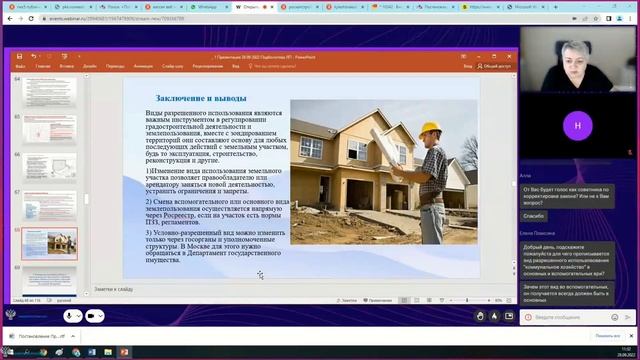Open PowerPoint from the taskbar

pyautogui.click(x=124, y=352)
